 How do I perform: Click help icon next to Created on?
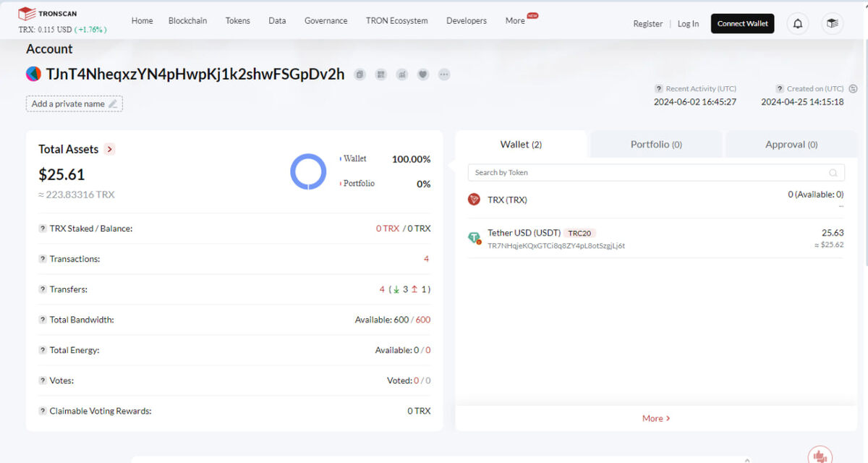tap(780, 88)
